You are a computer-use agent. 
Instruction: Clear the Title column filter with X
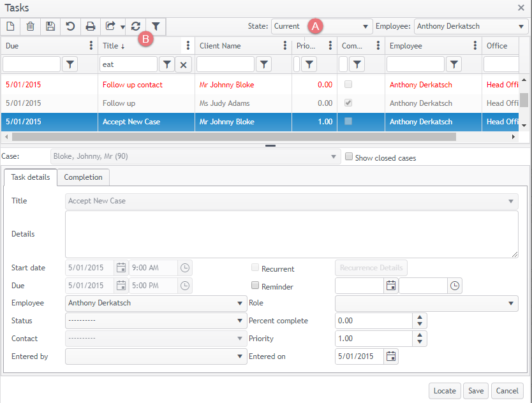183,64
